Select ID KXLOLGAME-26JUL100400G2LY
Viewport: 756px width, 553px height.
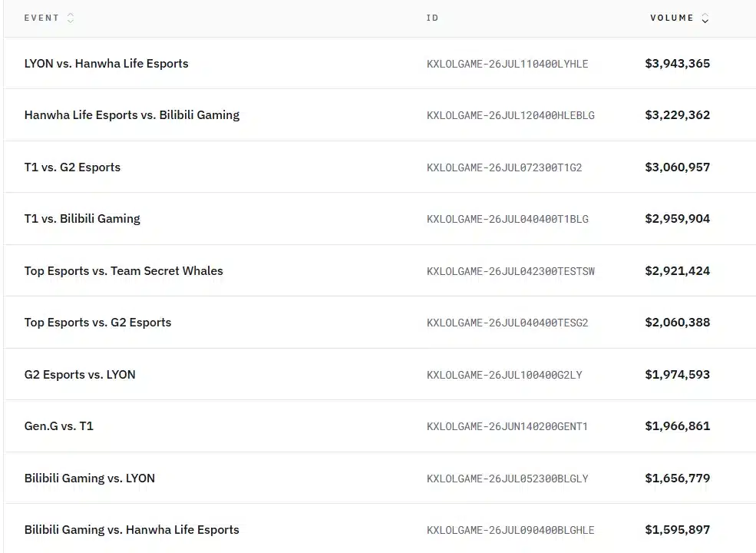point(504,375)
